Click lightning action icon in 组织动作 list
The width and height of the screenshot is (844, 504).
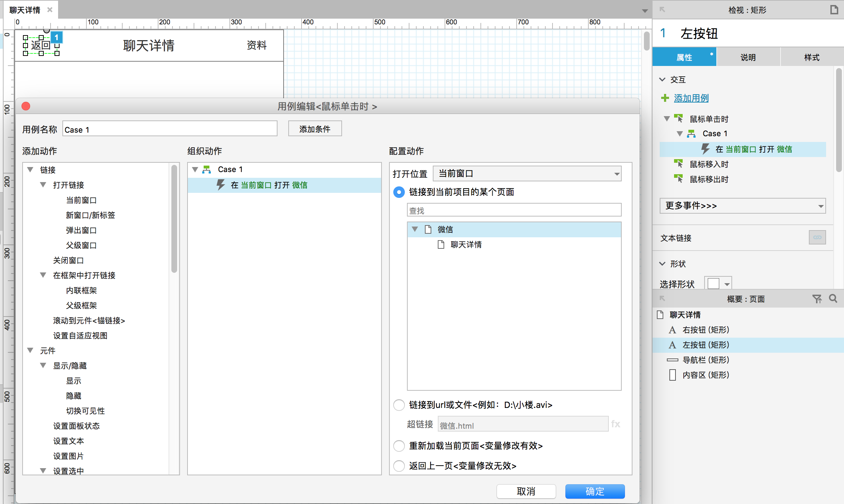(x=221, y=185)
